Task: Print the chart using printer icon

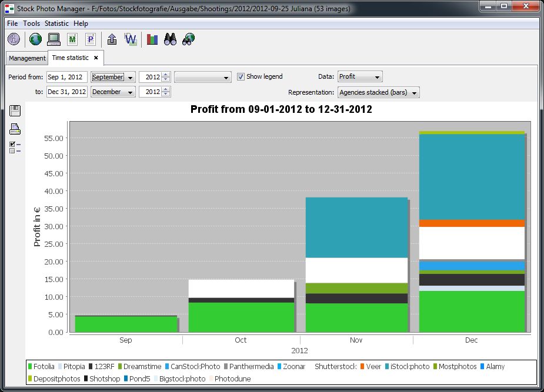Action: 15,129
